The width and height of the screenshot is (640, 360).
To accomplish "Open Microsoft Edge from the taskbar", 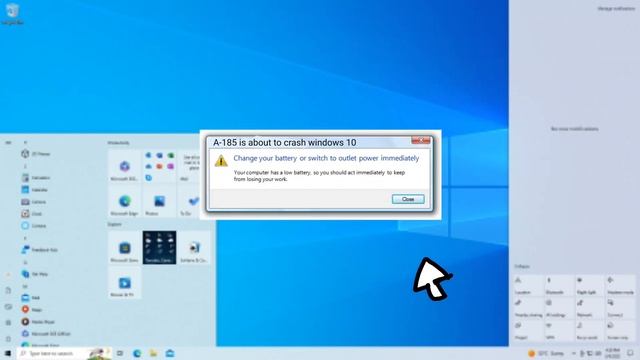I will click(137, 353).
